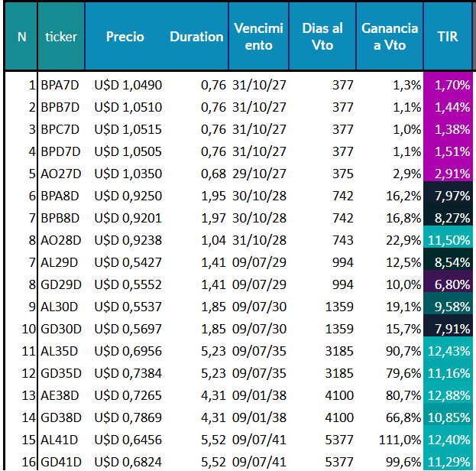This screenshot has width=476, height=471.
Task: Select TIR cell 7,97%
Action: (x=448, y=193)
